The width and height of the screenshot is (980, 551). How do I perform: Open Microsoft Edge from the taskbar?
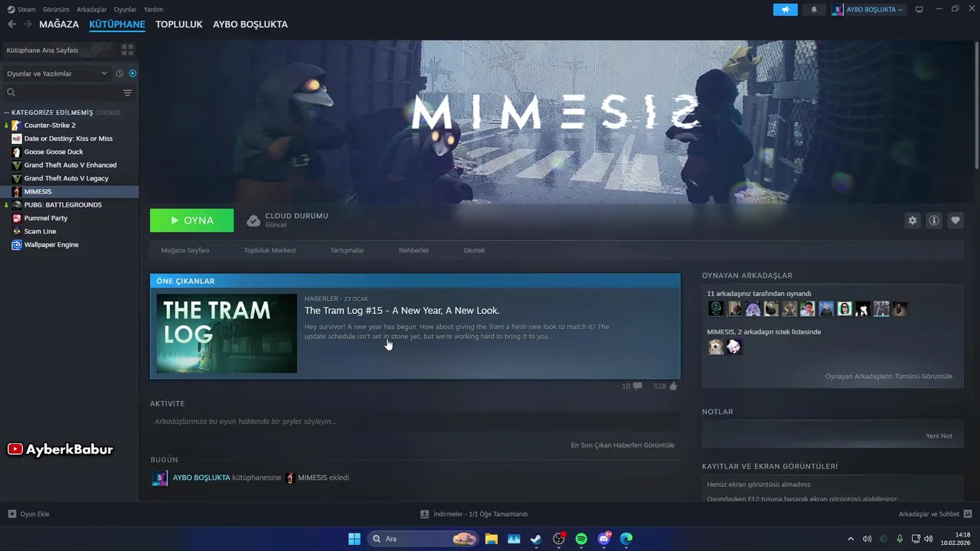point(626,539)
